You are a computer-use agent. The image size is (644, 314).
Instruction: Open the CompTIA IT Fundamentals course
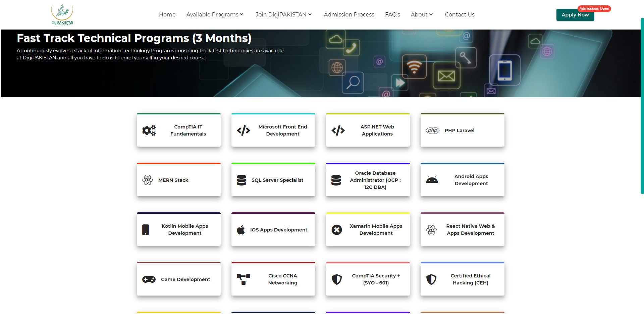[179, 130]
